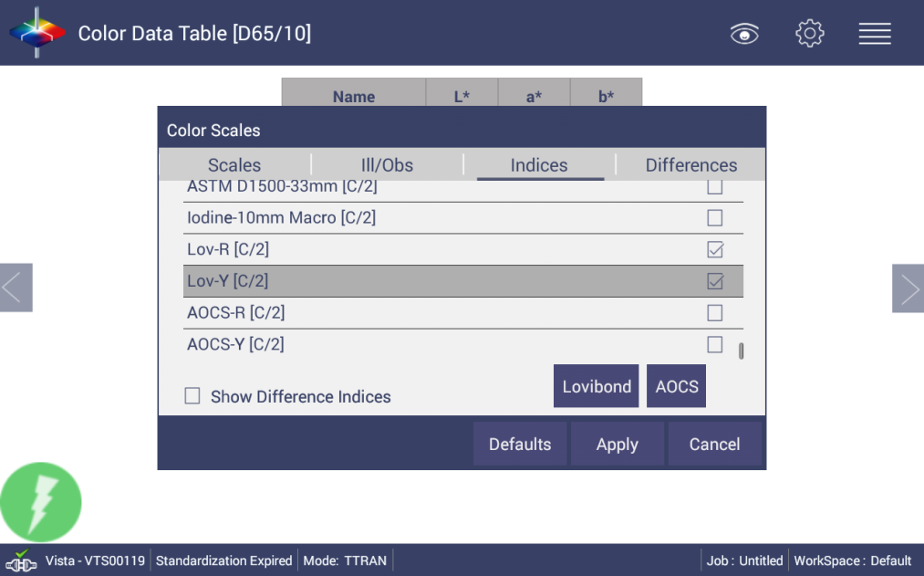Viewport: 924px width, 576px height.
Task: Open the hamburger menu
Action: [x=874, y=34]
